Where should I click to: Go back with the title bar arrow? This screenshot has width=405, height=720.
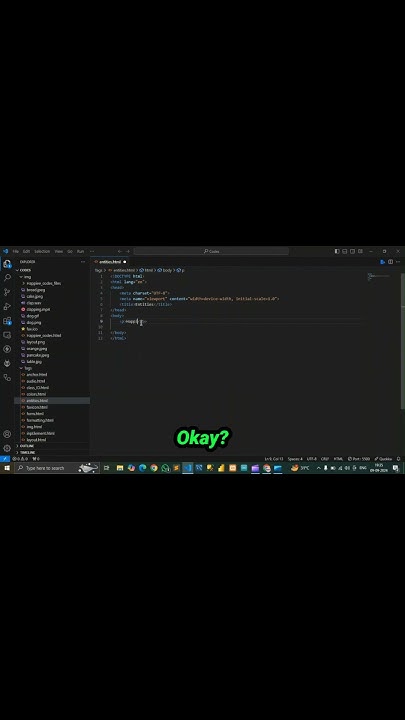pyautogui.click(x=119, y=251)
